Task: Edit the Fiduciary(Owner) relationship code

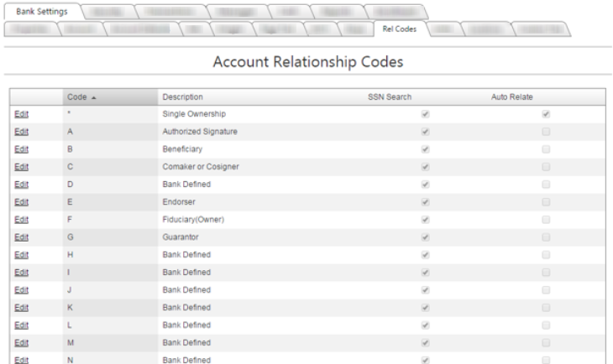Action: [x=21, y=220]
